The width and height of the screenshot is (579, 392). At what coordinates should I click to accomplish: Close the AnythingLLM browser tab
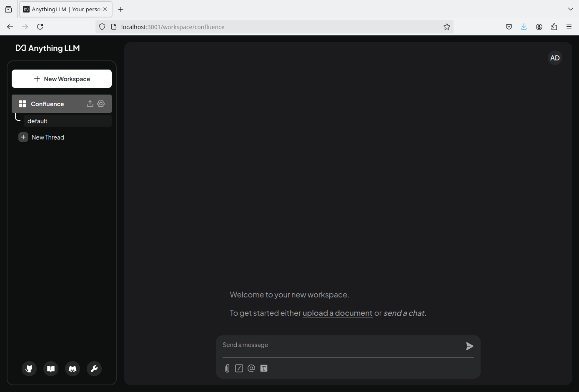pos(105,9)
